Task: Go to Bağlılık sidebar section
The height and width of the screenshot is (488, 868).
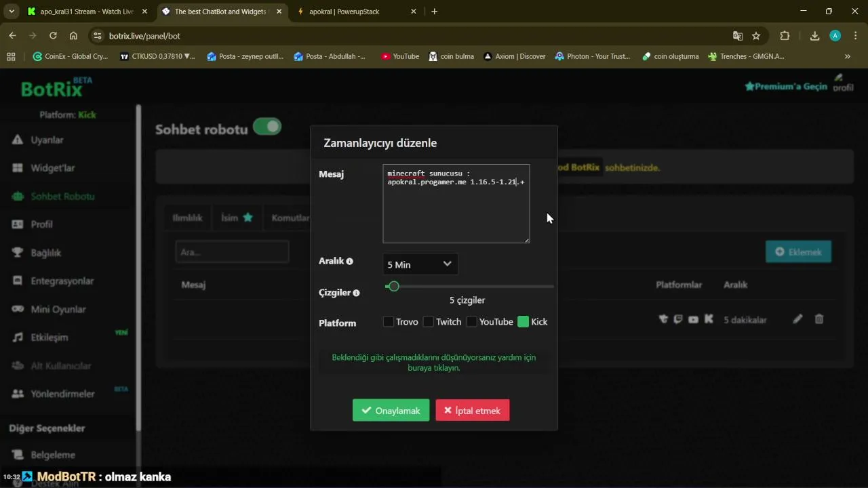Action: [45, 253]
